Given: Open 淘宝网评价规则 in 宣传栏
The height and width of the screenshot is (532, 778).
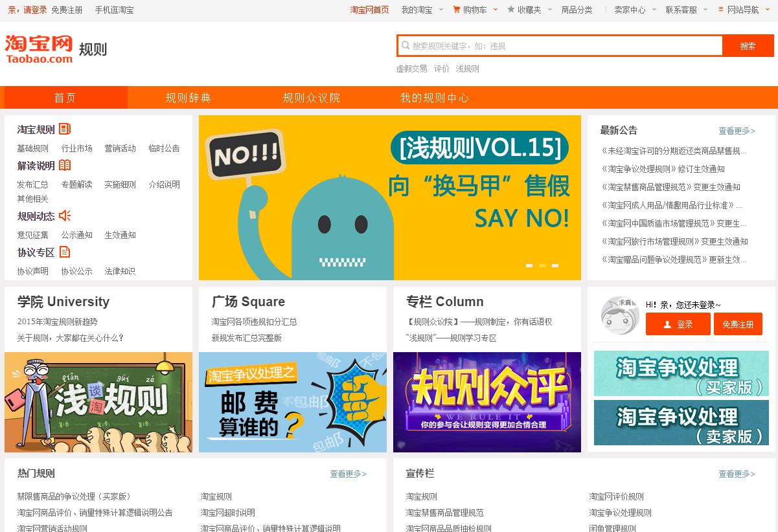Looking at the screenshot, I should click(617, 496).
